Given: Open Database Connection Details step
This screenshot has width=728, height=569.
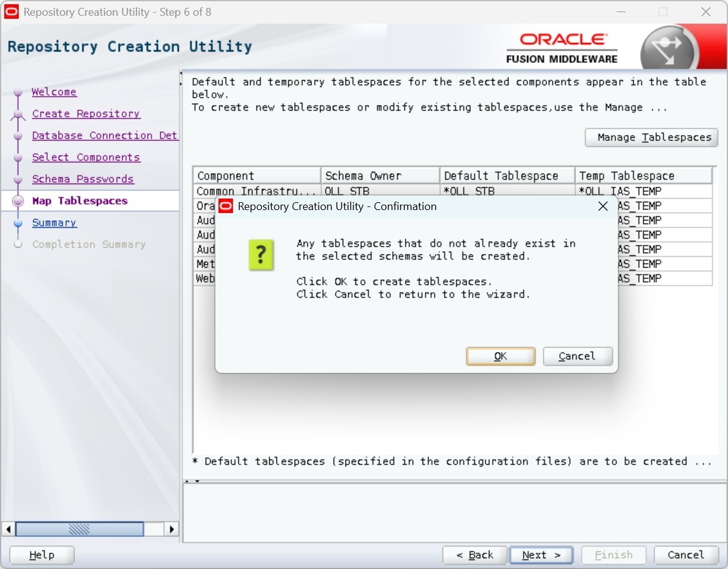Looking at the screenshot, I should point(104,136).
